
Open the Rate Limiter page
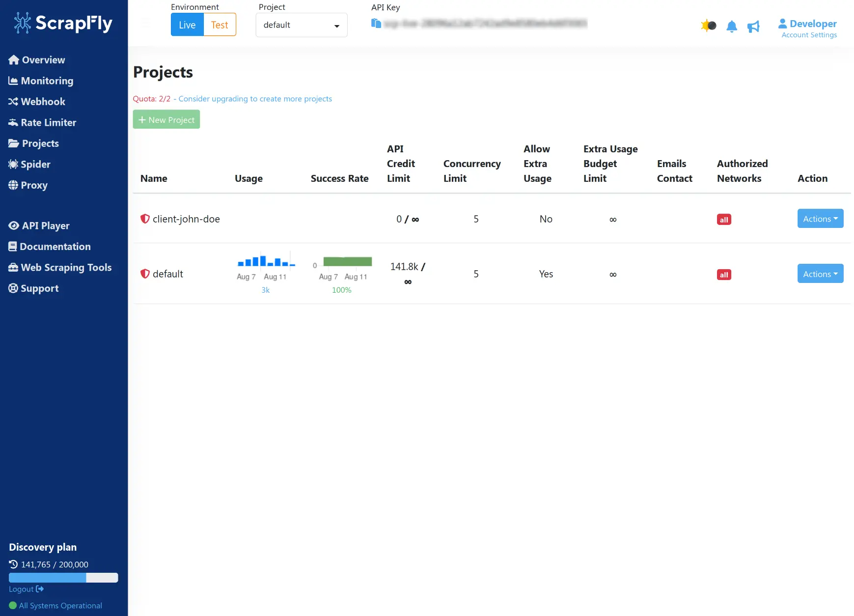click(x=49, y=122)
